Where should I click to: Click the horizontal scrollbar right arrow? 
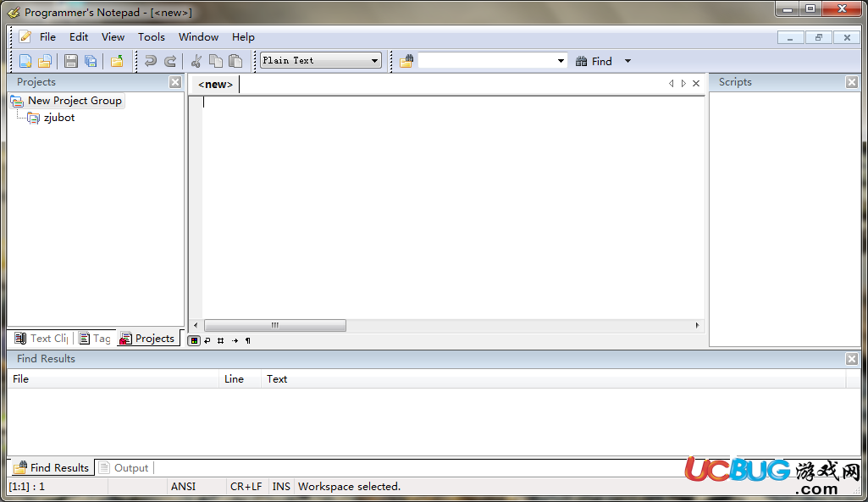coord(698,325)
